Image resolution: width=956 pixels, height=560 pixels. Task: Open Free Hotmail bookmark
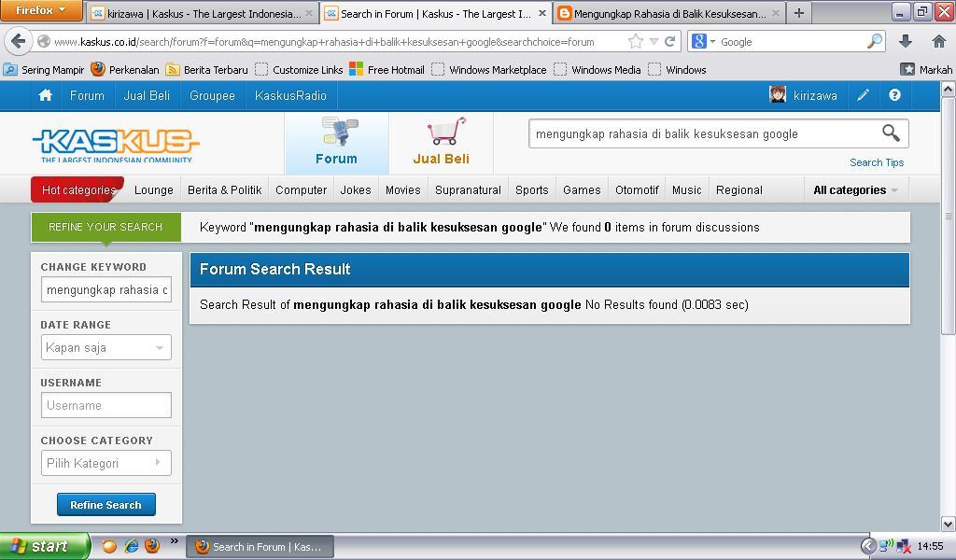387,69
